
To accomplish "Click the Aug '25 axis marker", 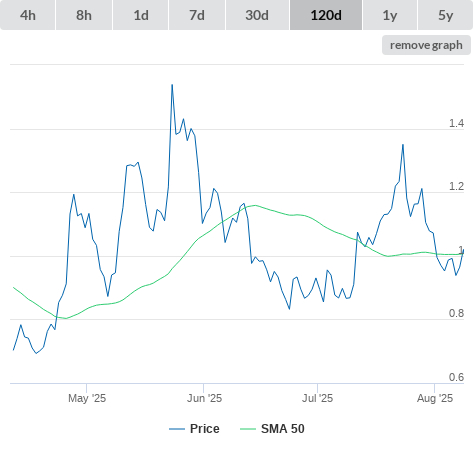I will [435, 398].
